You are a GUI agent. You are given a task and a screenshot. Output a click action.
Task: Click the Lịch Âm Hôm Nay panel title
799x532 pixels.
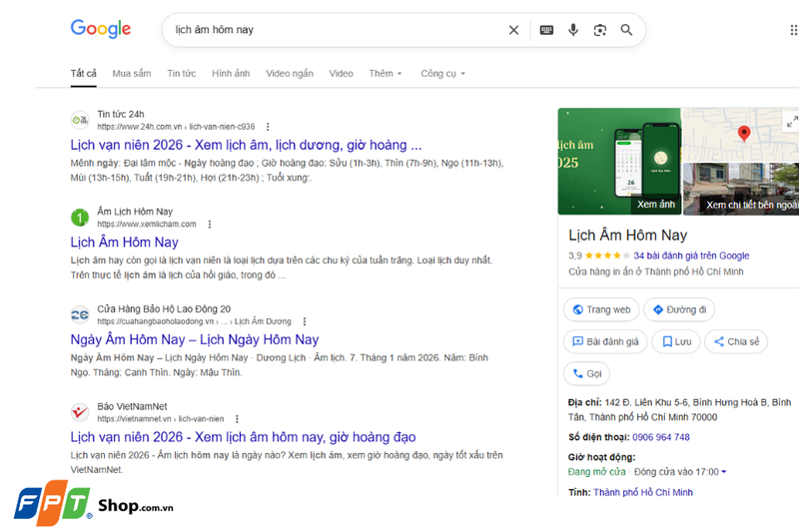(628, 236)
